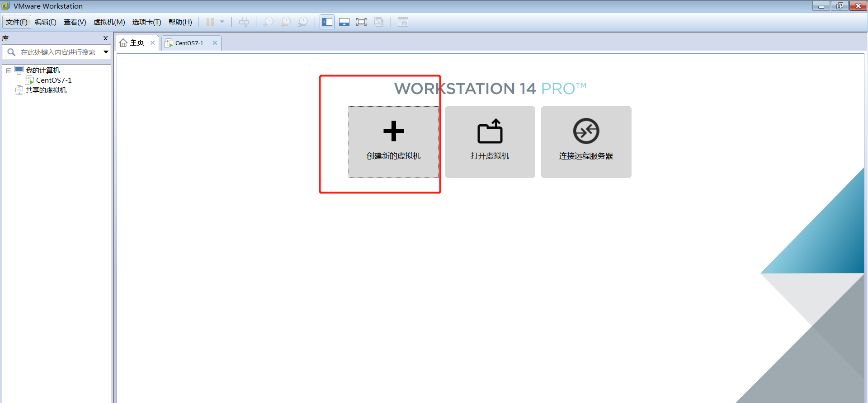Screen dimensions: 868x403
Task: Select 共享的虚拟机 in the library
Action: [46, 90]
